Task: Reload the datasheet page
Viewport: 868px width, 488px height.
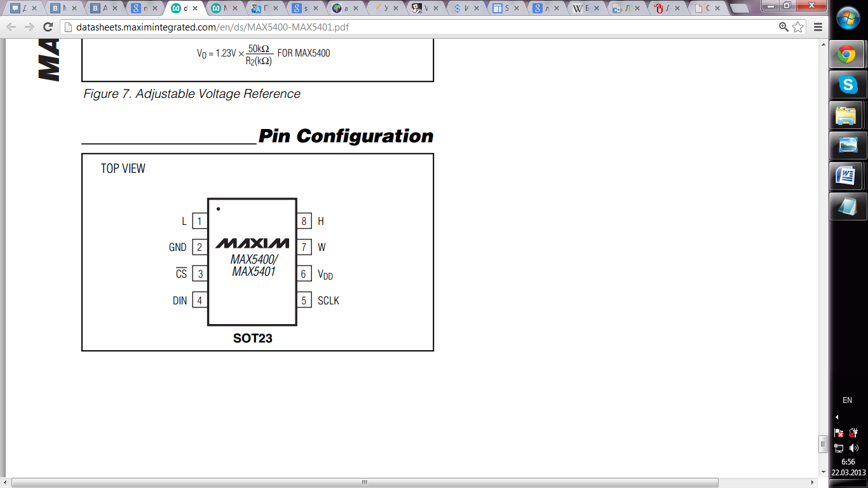Action: (48, 27)
